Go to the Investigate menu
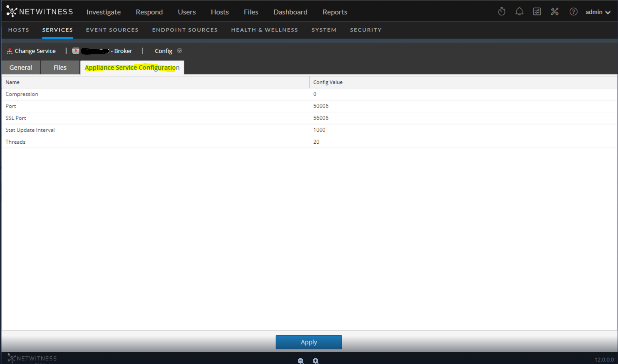 tap(104, 12)
